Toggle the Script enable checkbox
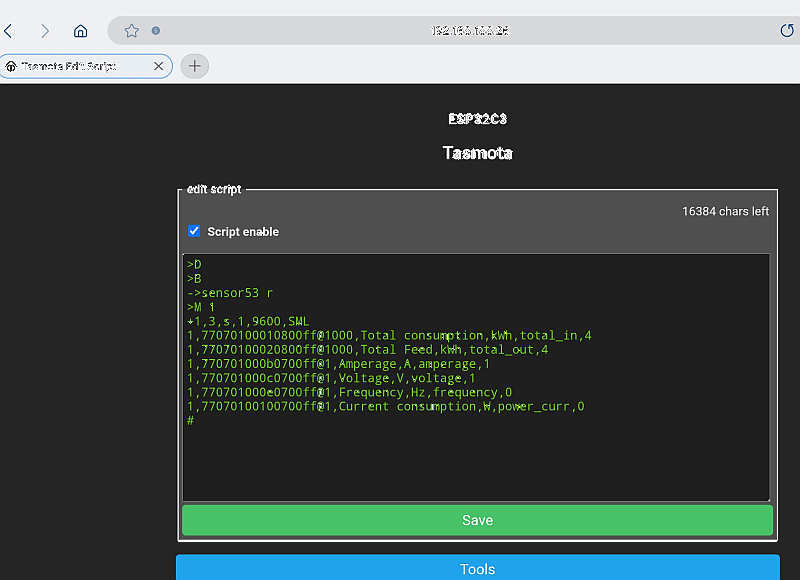 point(194,231)
